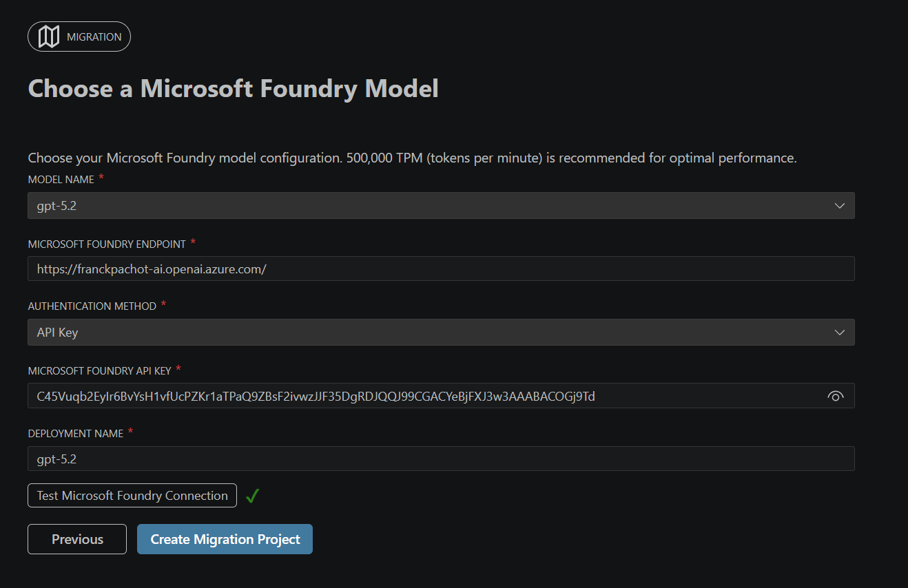Click the Microsoft Foundry API Key field
This screenshot has width=908, height=588.
(441, 396)
